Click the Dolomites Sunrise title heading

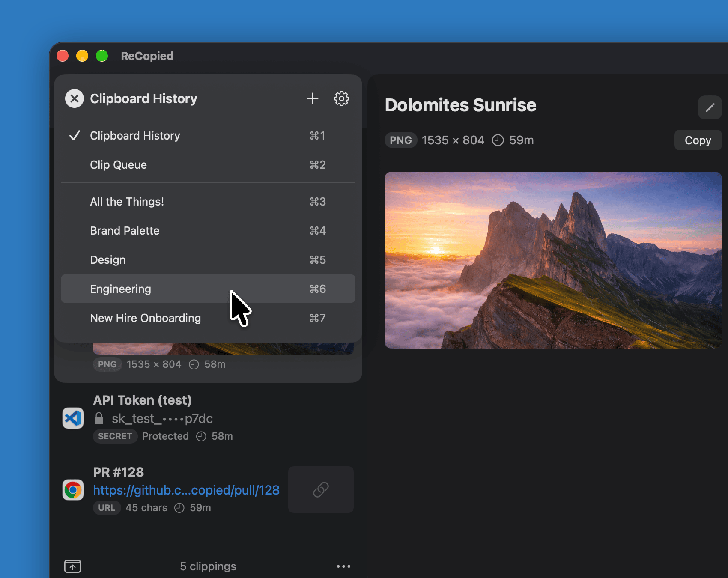tap(460, 105)
